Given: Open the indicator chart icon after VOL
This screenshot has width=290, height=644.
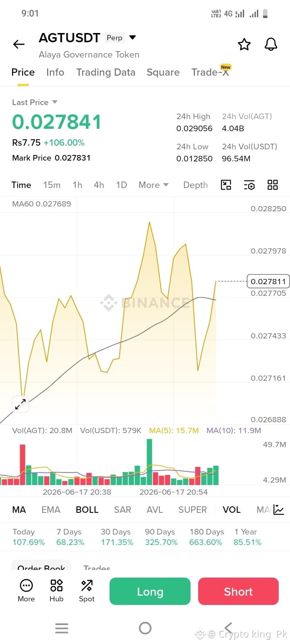Looking at the screenshot, I should (x=278, y=510).
